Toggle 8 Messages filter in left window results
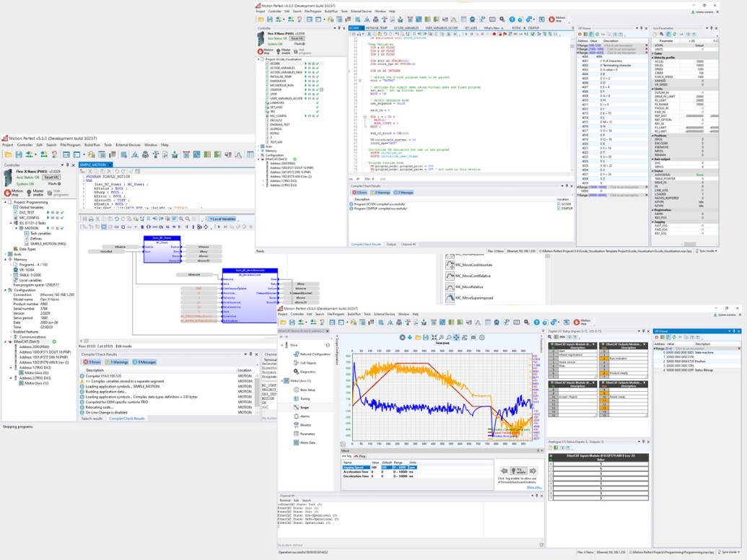The image size is (747, 560). (x=144, y=362)
